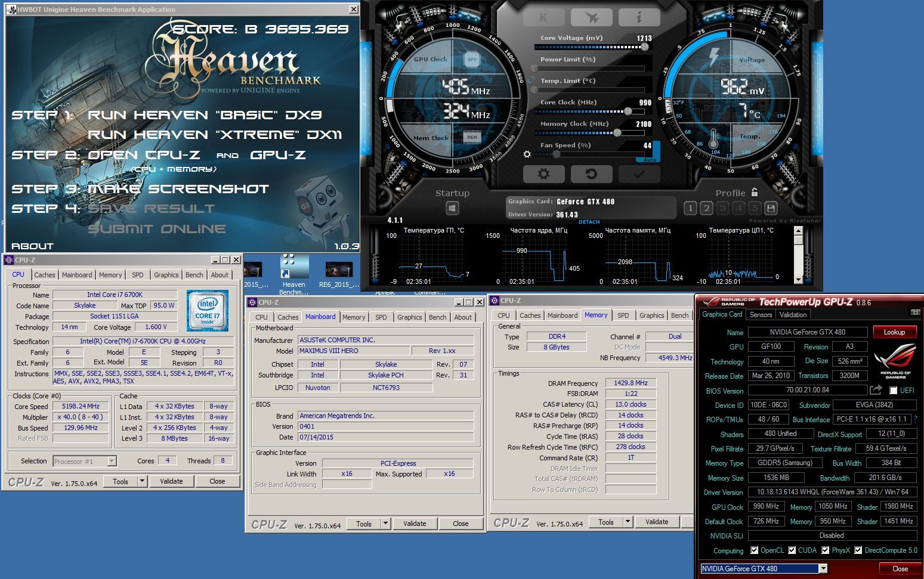Toggle the link icon beside Temp. Limit
The width and height of the screenshot is (924, 579).
(x=531, y=80)
